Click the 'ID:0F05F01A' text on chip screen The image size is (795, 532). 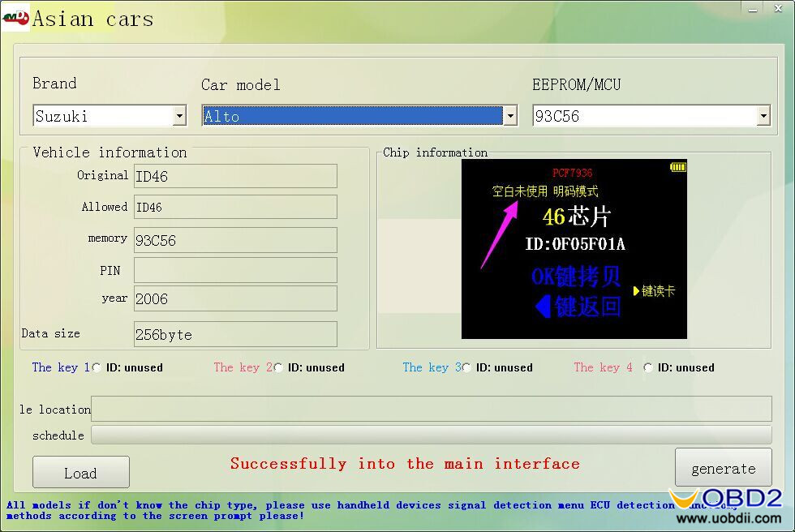point(575,244)
